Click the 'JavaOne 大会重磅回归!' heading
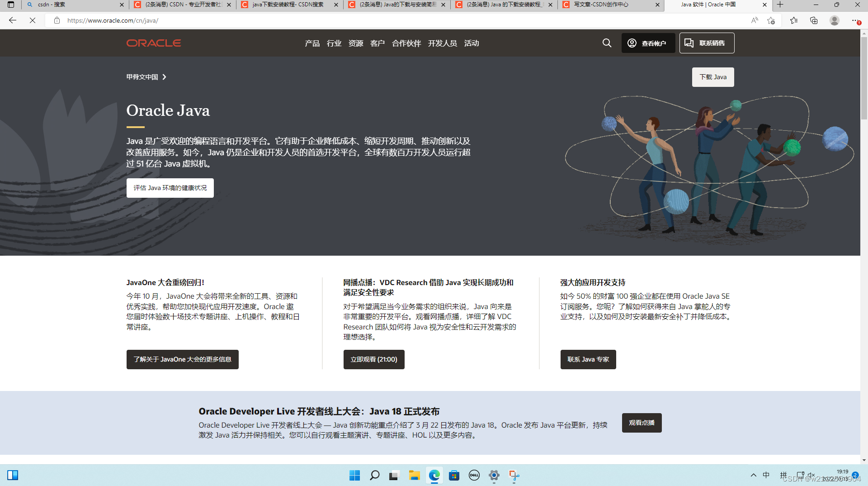This screenshot has height=486, width=868. point(165,282)
